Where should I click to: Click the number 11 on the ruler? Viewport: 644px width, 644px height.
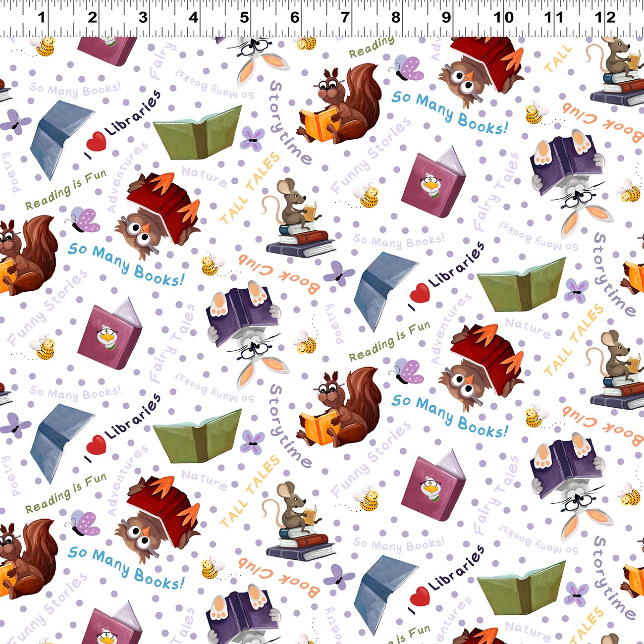tap(554, 18)
